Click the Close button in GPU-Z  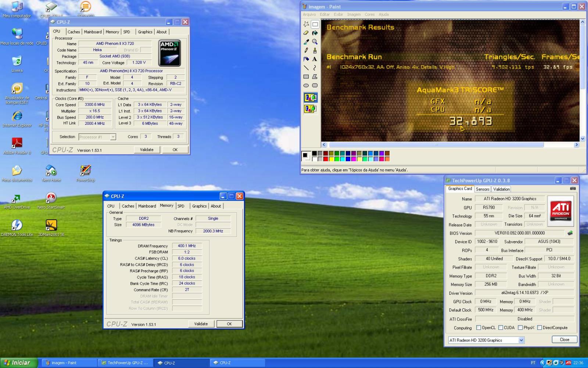pos(564,340)
